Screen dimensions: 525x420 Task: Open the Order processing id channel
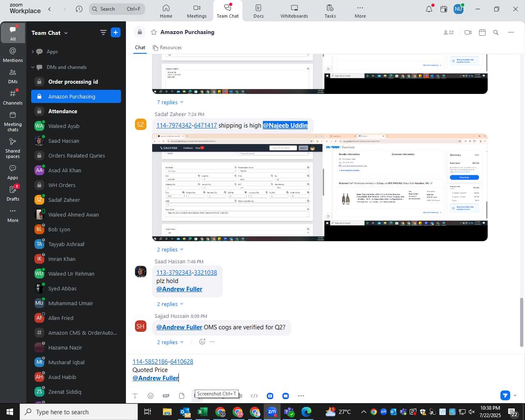tap(76, 82)
